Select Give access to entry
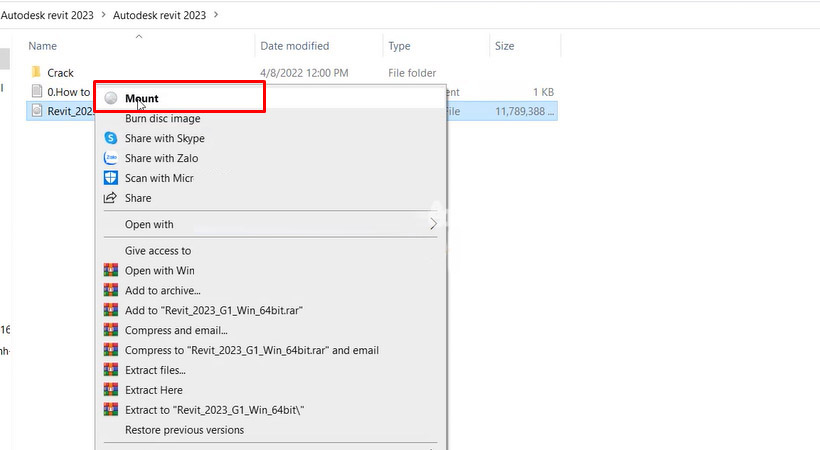 click(158, 251)
